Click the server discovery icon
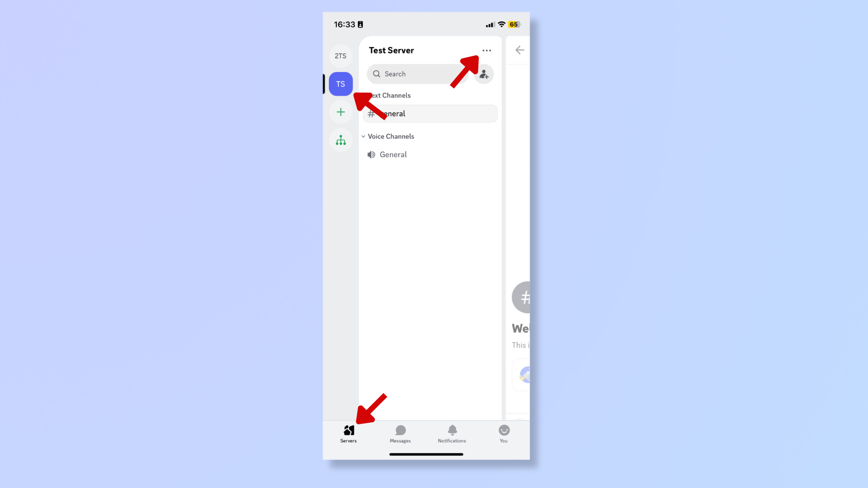The width and height of the screenshot is (868, 488). tap(340, 140)
